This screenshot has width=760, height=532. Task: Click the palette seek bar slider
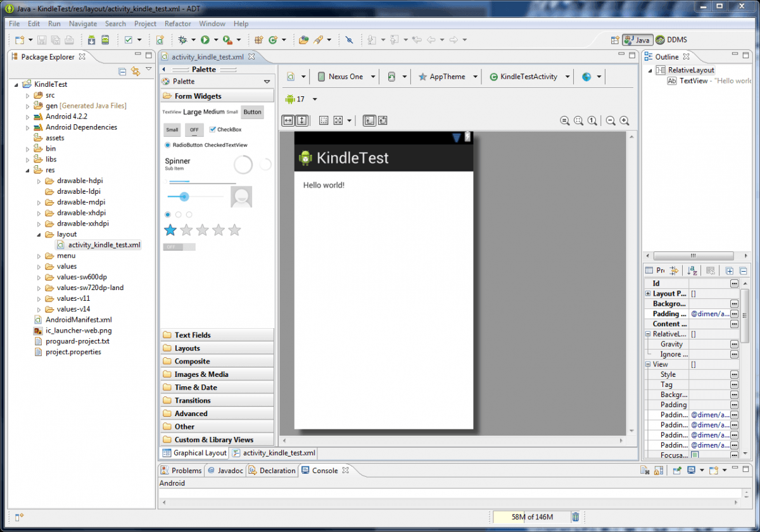[x=184, y=197]
